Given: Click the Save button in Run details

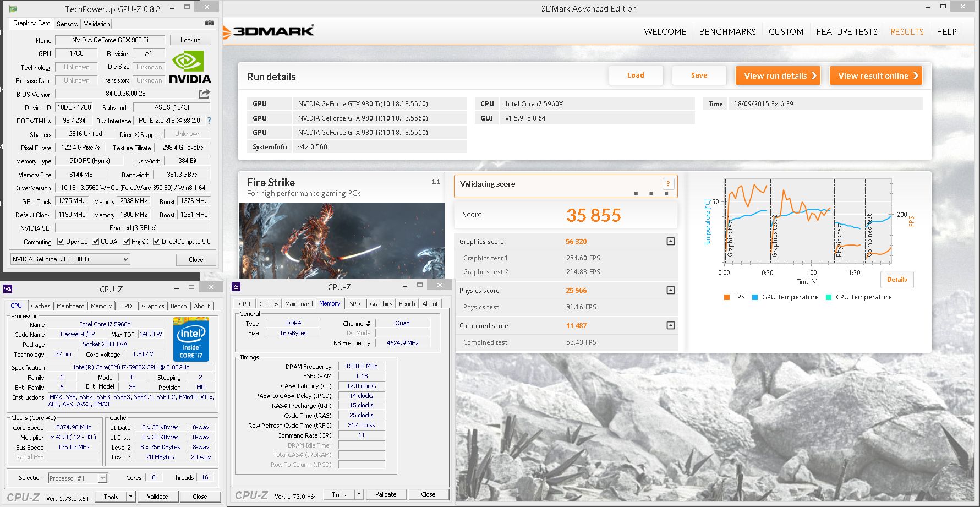Looking at the screenshot, I should pos(699,75).
